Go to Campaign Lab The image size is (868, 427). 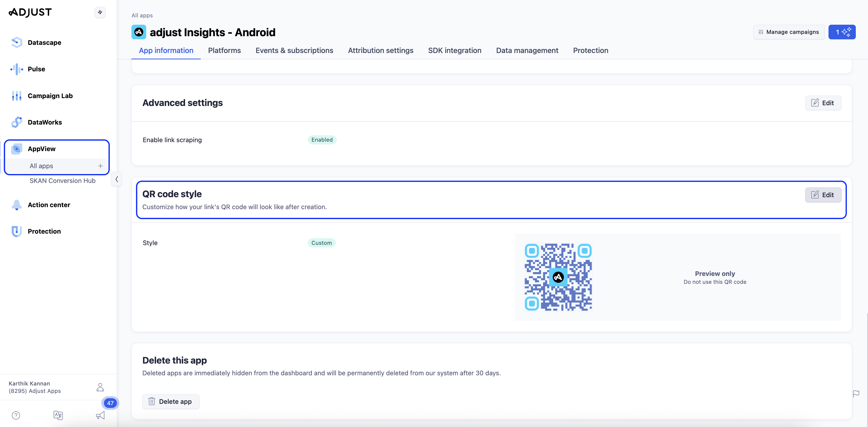click(x=50, y=96)
